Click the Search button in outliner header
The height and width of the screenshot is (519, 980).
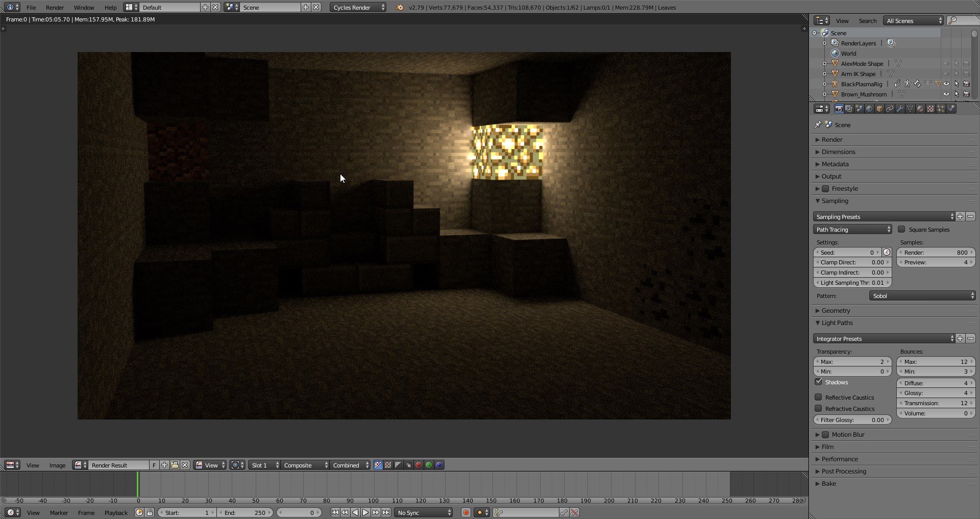tap(867, 20)
